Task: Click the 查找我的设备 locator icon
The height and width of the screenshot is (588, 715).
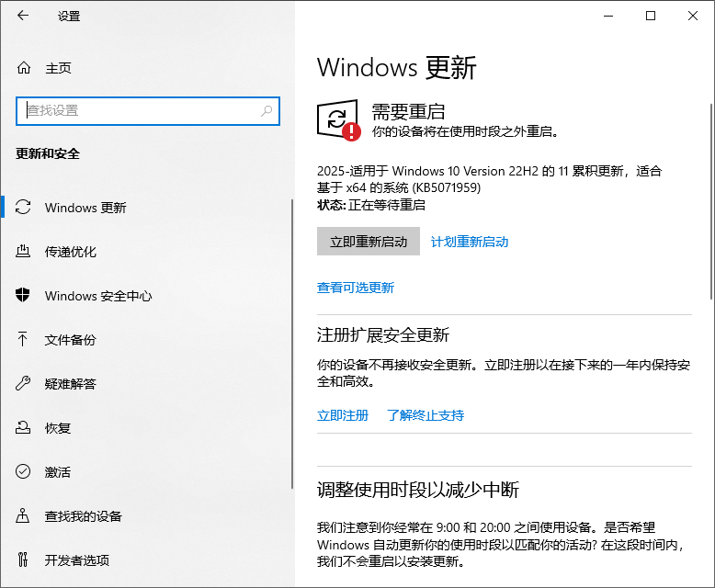Action: [23, 515]
